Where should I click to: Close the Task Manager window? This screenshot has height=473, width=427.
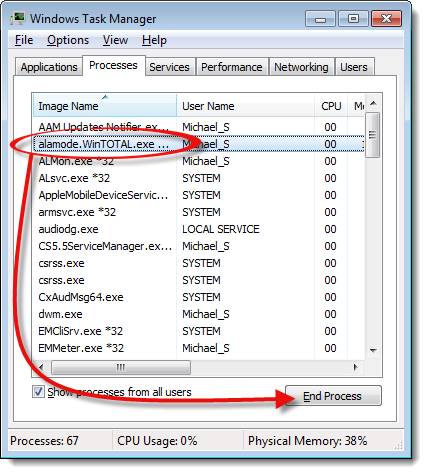coord(386,19)
